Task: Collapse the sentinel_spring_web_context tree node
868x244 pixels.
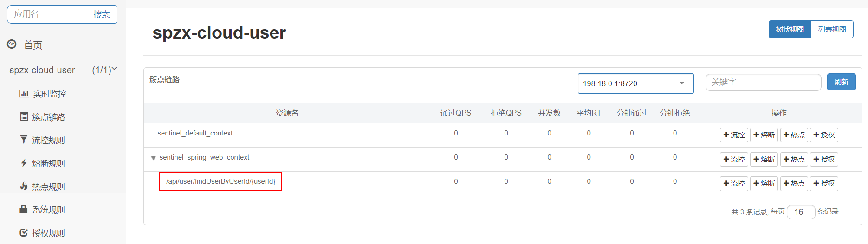Action: coord(153,158)
